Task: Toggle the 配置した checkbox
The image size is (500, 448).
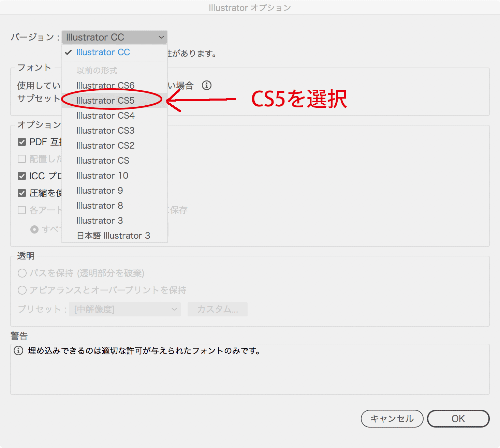Action: [x=22, y=159]
